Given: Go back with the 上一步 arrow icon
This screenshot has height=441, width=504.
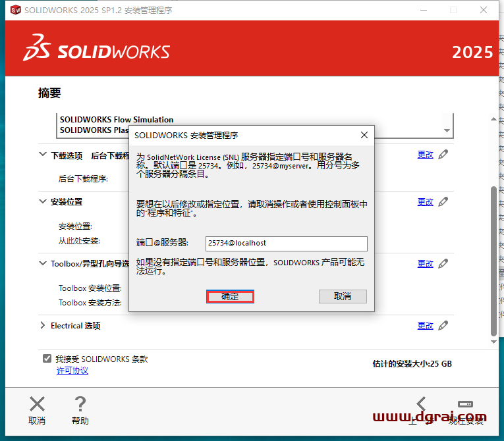Looking at the screenshot, I should pos(421,404).
